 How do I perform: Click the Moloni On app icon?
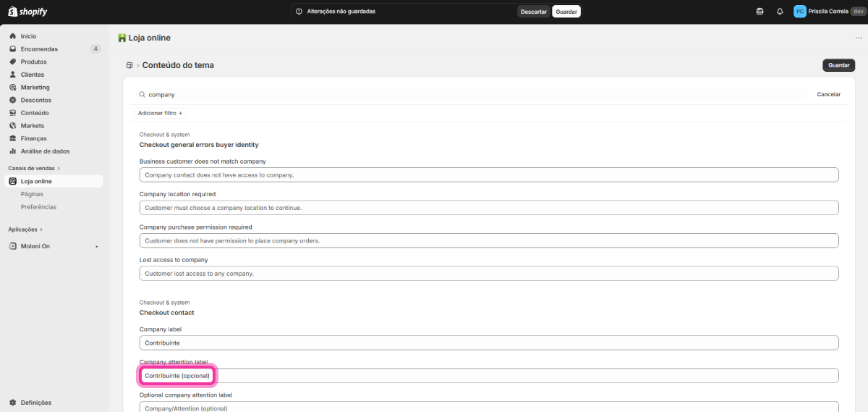[x=13, y=246]
